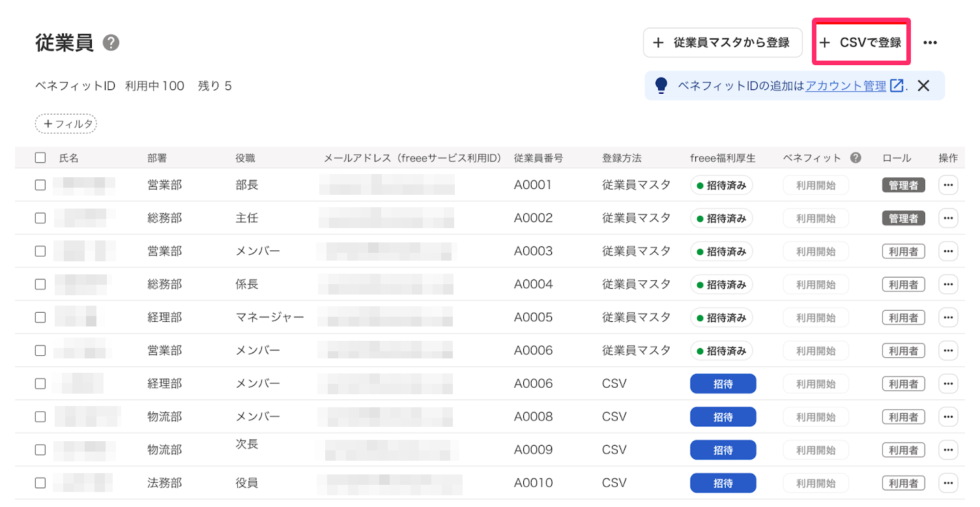Open operations menu for the 法務部 employee
This screenshot has height=507, width=980.
pyautogui.click(x=948, y=482)
